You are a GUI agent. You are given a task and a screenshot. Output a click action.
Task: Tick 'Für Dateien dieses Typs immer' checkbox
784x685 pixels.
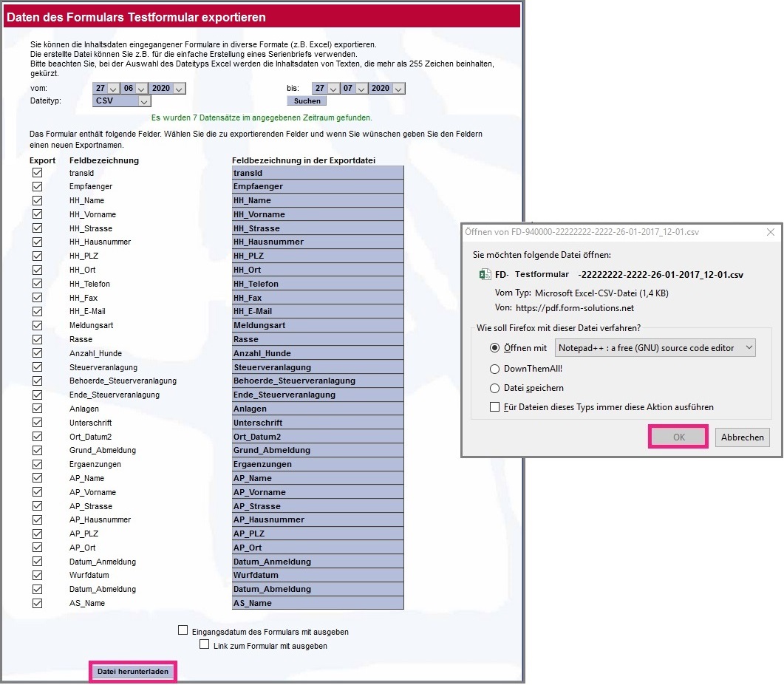494,407
